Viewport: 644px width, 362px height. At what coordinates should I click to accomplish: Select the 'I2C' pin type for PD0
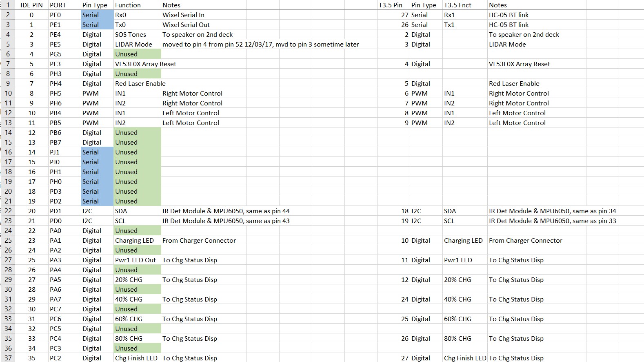pos(97,221)
